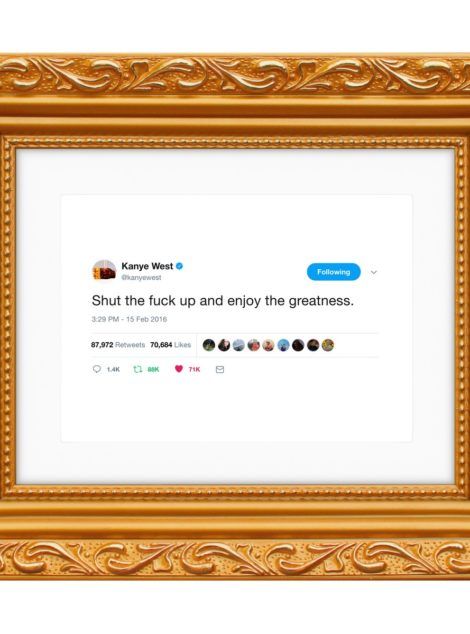
Task: Open the 70,684 Likes list
Action: click(170, 345)
